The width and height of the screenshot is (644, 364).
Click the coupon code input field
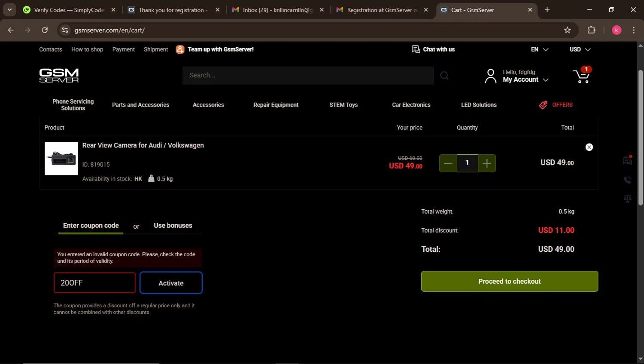[x=94, y=283]
